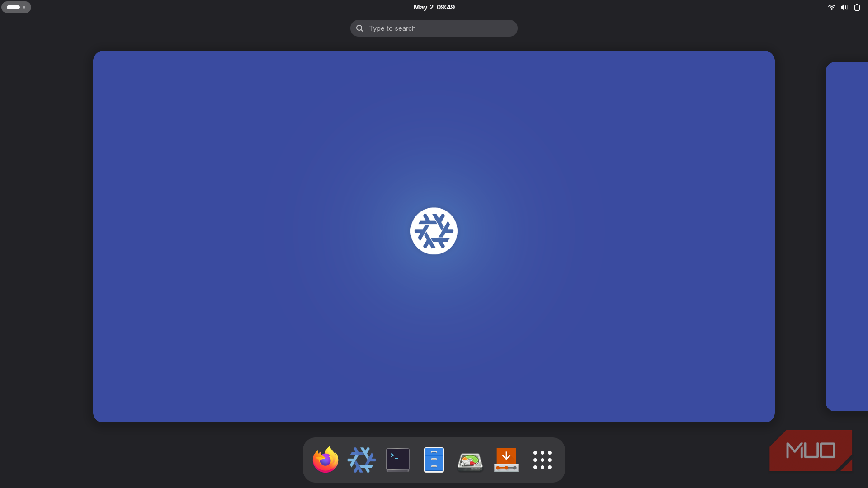
Task: Launch Firefox from the dash
Action: coord(325,460)
